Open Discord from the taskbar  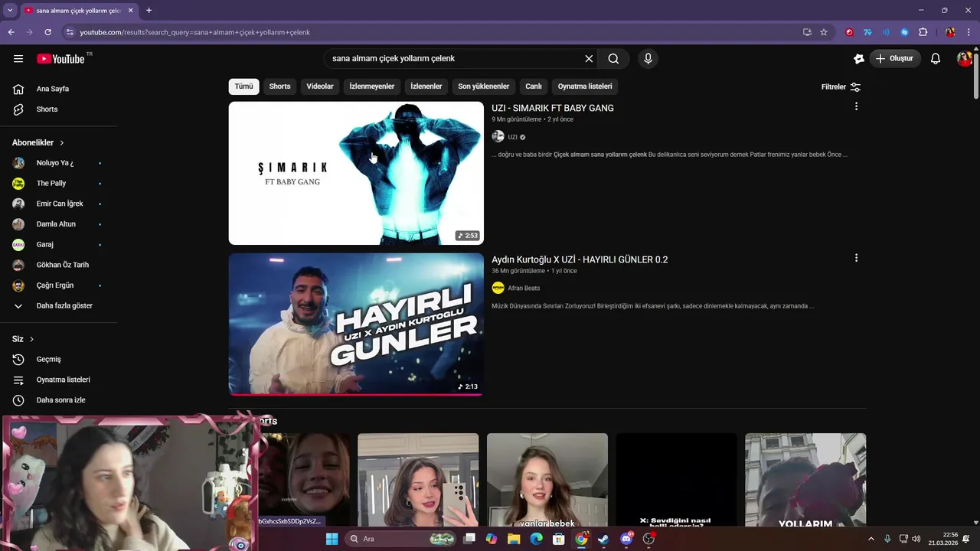pyautogui.click(x=626, y=539)
